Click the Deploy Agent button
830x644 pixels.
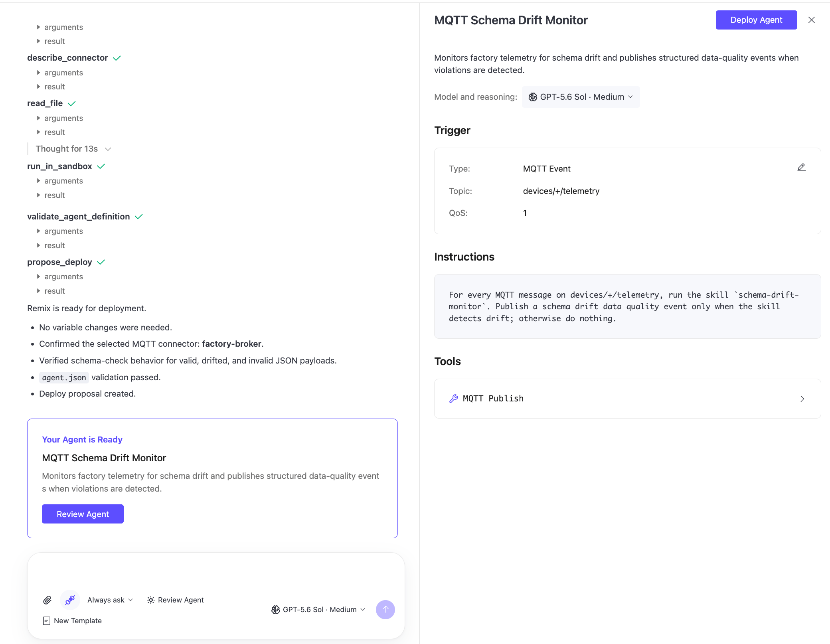tap(756, 20)
